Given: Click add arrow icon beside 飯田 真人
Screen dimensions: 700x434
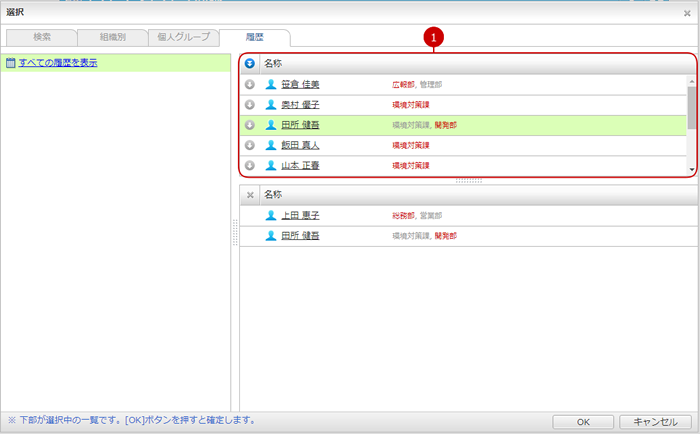Looking at the screenshot, I should [250, 145].
